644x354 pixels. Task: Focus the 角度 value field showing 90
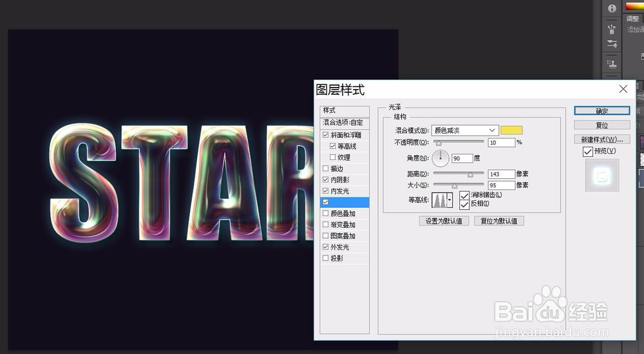tap(462, 158)
